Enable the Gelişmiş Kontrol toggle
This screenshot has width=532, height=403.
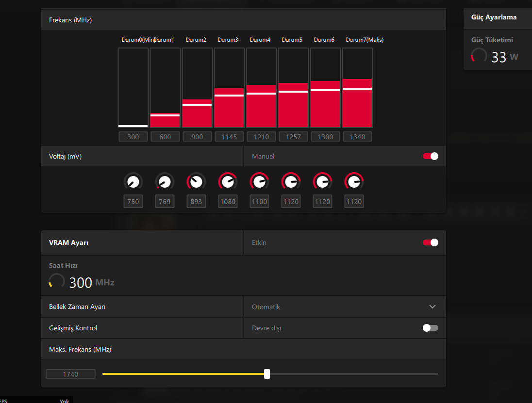pos(431,328)
